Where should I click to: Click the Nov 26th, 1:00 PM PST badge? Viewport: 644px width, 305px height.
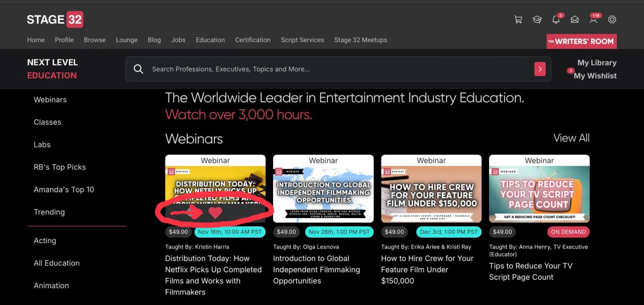[339, 232]
